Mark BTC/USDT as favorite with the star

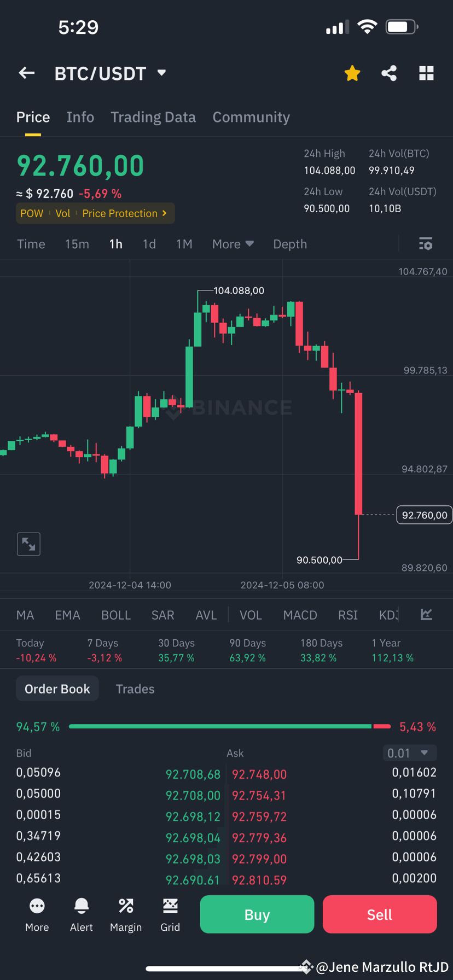point(352,73)
